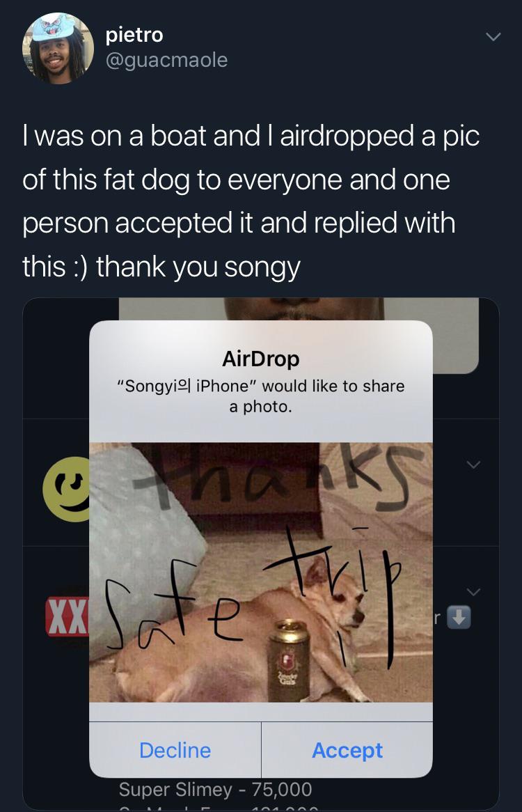Open pietro's profile picture
The width and height of the screenshot is (522, 812).
[x=58, y=48]
